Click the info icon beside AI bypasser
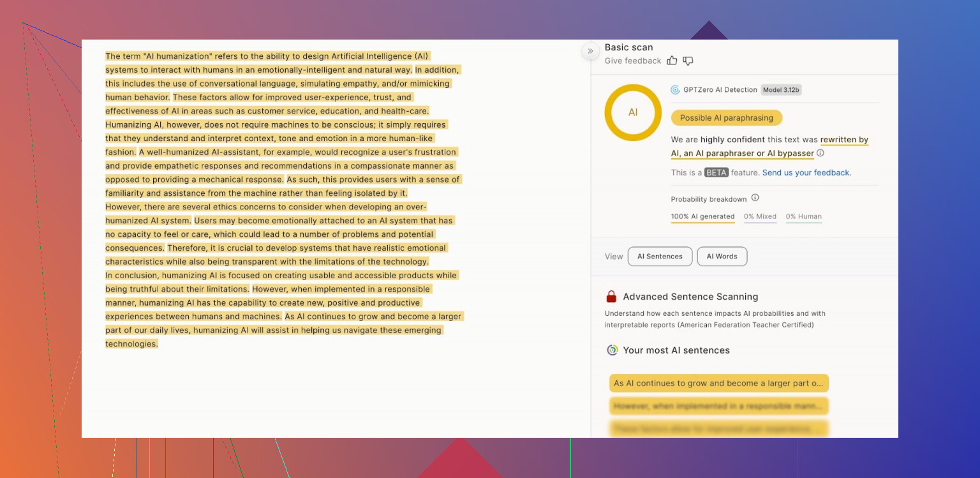The height and width of the screenshot is (478, 980). point(820,153)
